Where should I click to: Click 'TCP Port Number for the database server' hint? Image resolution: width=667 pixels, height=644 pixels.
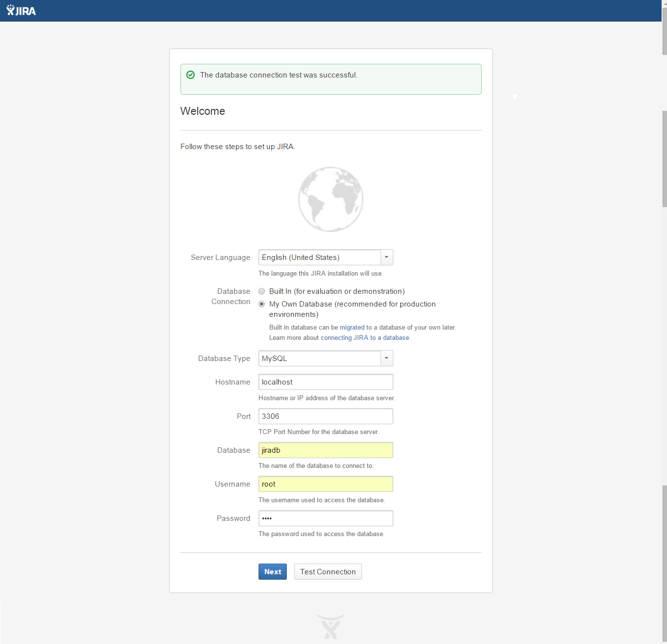319,432
